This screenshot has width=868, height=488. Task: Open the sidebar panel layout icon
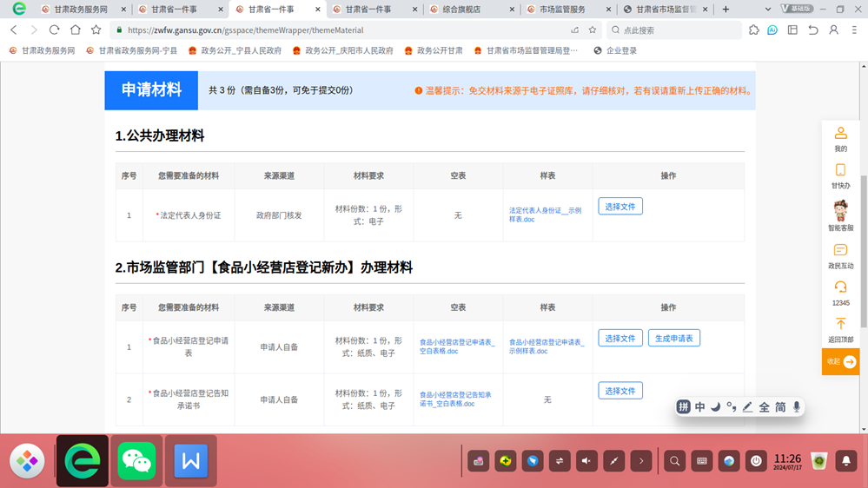pyautogui.click(x=792, y=30)
